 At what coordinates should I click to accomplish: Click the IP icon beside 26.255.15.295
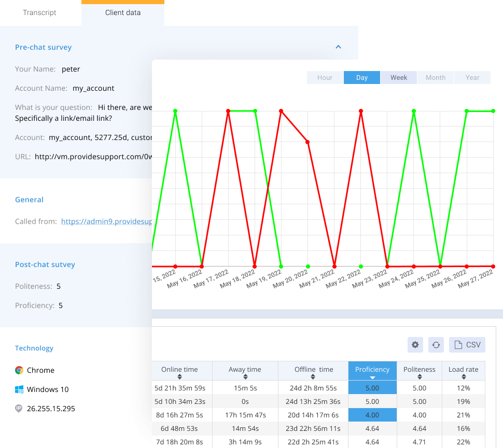point(18,409)
